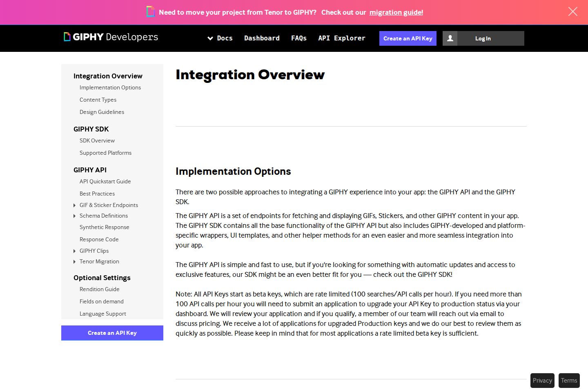588x392 pixels.
Task: Expand GIF & Sticker Endpoints section
Action: click(75, 205)
